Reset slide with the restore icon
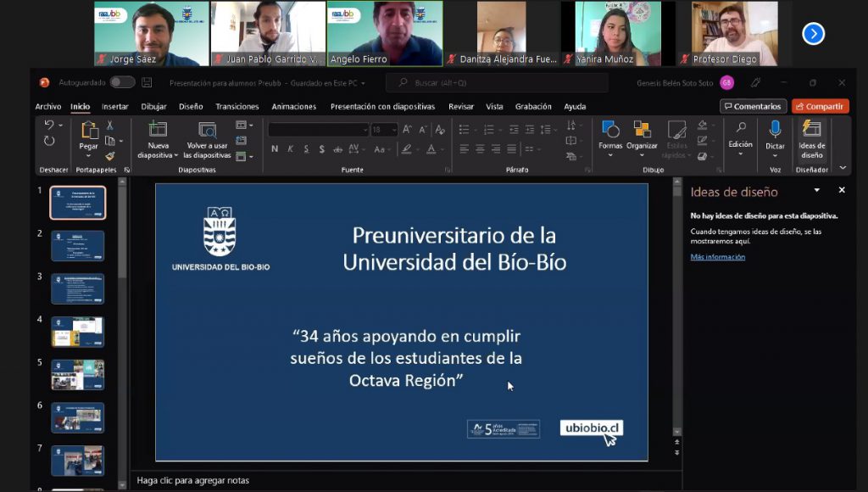This screenshot has width=868, height=492. tap(241, 141)
